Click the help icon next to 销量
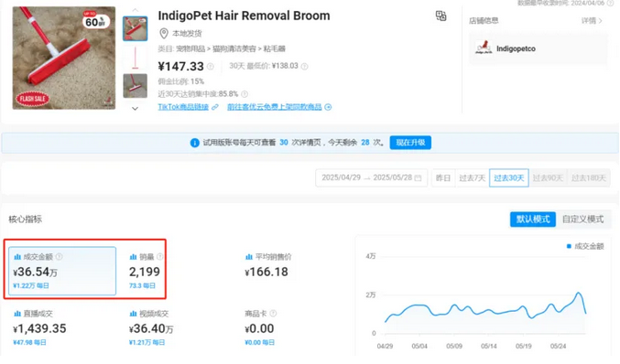This screenshot has width=620, height=364. tap(159, 257)
